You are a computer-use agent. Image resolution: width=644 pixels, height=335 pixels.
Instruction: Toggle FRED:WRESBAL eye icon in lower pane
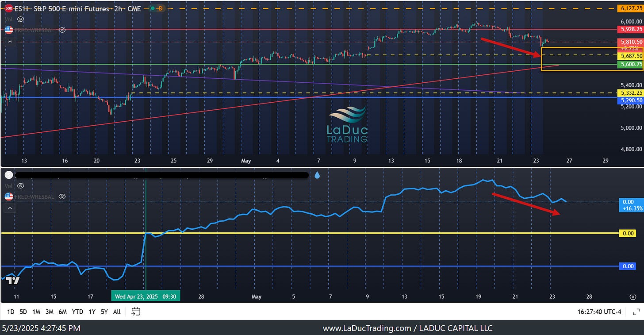coord(62,196)
